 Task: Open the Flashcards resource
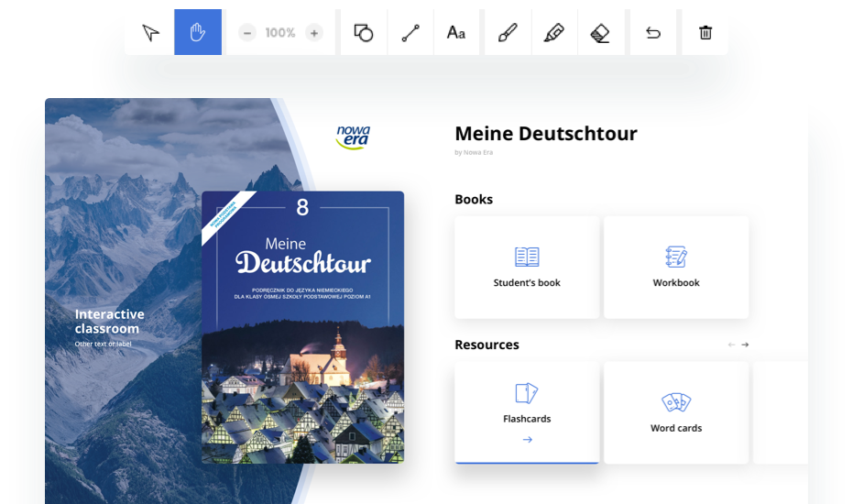[527, 412]
